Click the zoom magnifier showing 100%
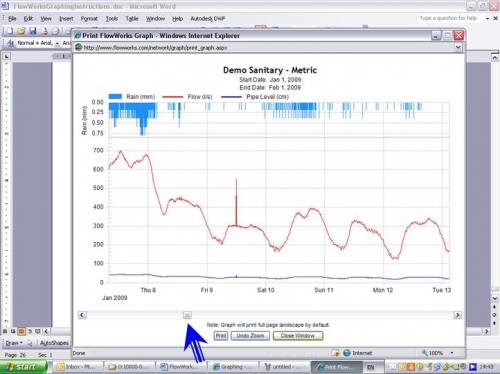The image size is (500, 374). [425, 352]
